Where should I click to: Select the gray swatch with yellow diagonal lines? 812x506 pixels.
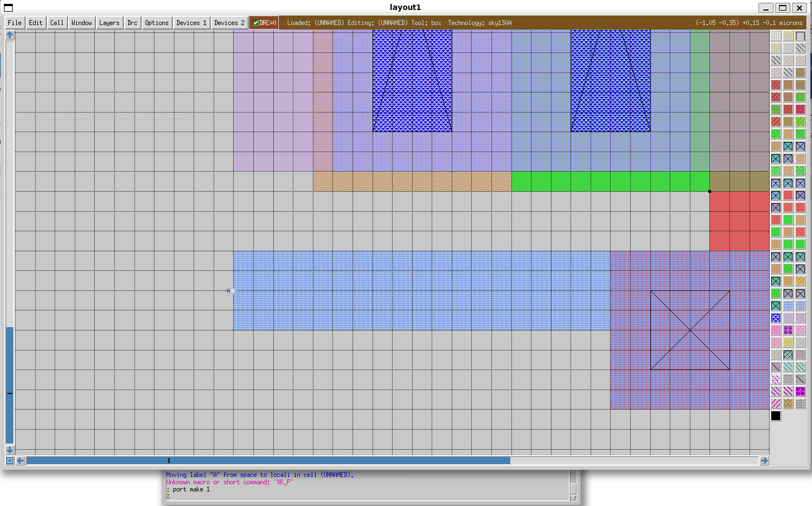tap(776, 48)
